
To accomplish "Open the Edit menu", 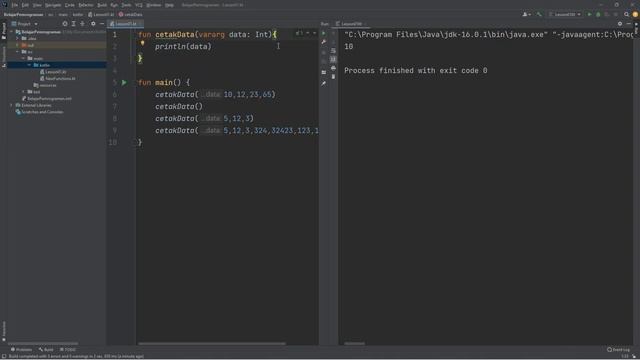I will (25, 5).
